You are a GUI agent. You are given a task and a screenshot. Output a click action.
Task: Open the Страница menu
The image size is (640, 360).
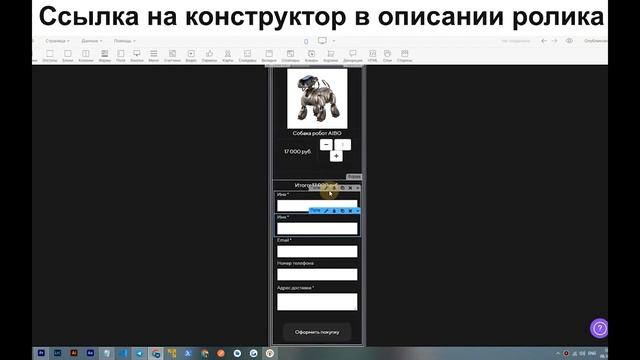57,41
